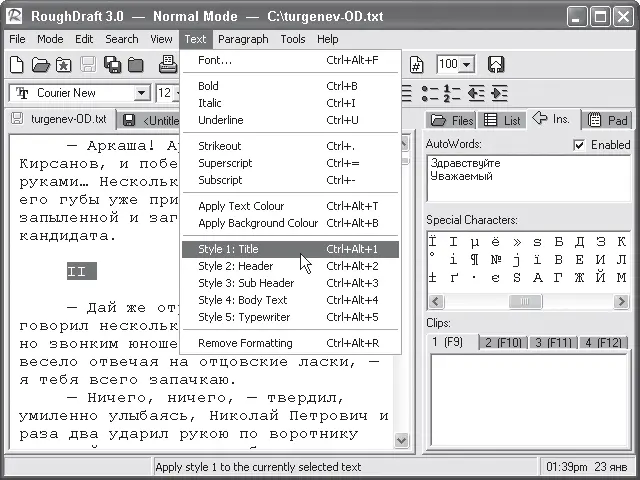
Task: Expand the zoom 100 dropdown
Action: click(x=468, y=64)
